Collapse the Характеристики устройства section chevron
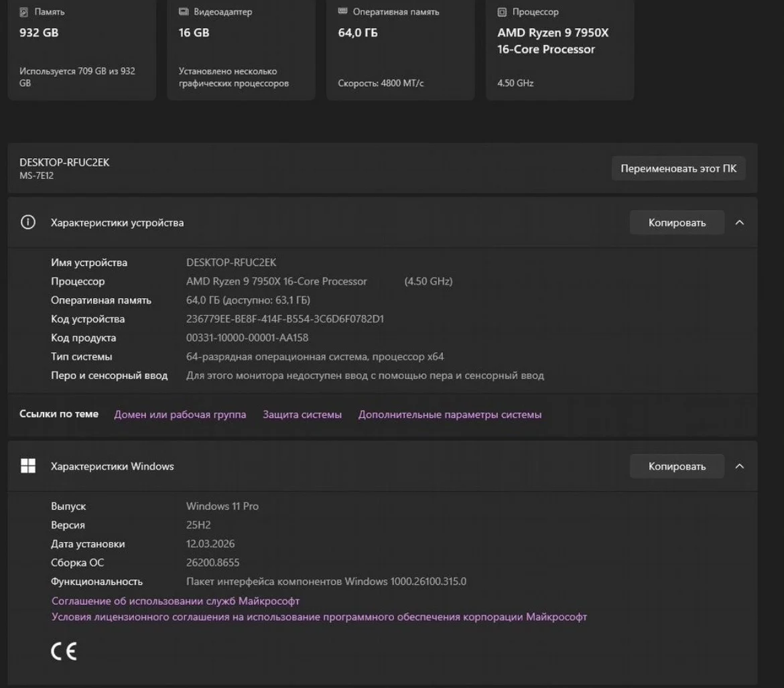This screenshot has width=784, height=688. (740, 222)
